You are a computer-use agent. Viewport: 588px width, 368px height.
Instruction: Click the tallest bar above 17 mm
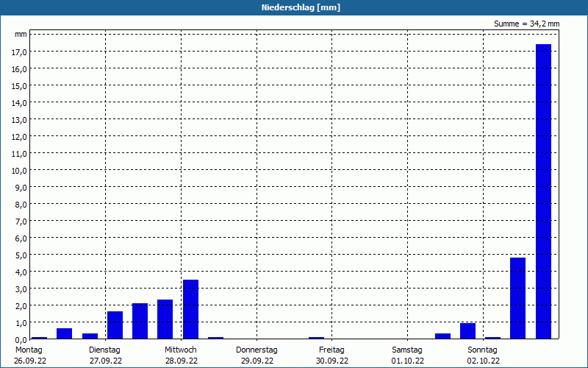point(543,191)
